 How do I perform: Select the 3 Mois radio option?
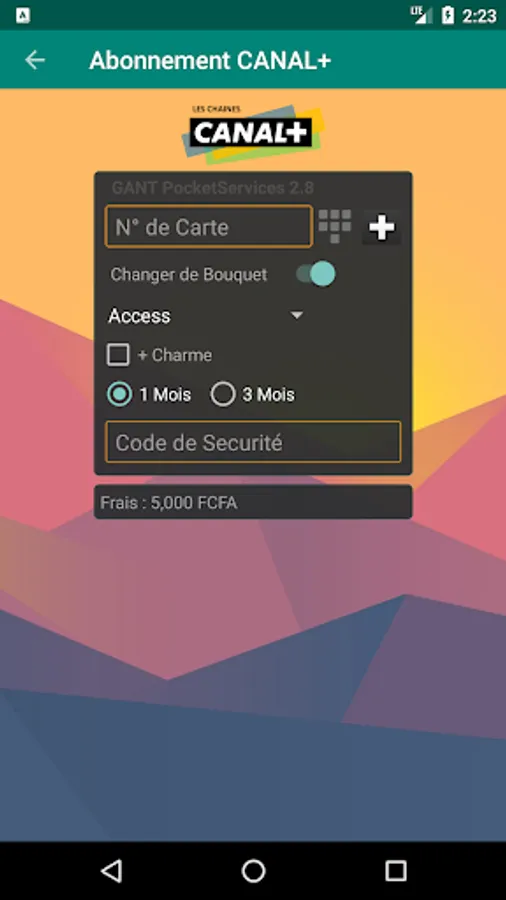[223, 394]
